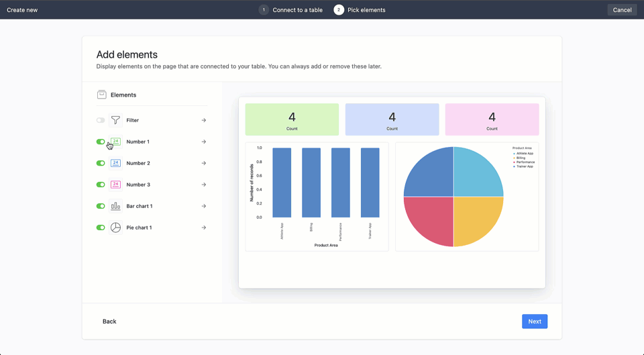The width and height of the screenshot is (644, 355).
Task: Toggle off Bar chart 1
Action: point(101,206)
